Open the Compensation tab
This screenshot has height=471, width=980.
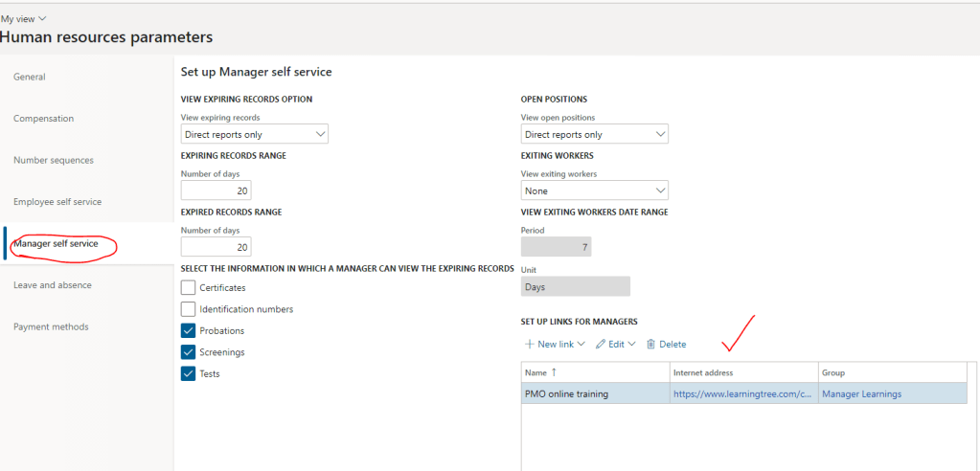(x=43, y=119)
